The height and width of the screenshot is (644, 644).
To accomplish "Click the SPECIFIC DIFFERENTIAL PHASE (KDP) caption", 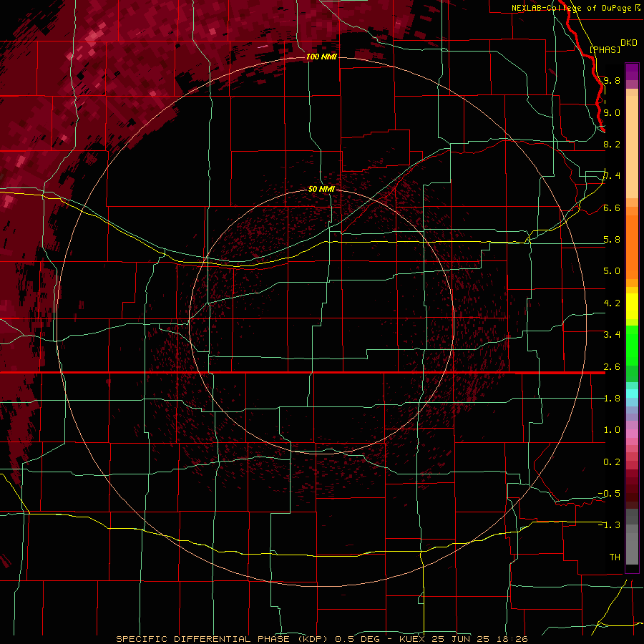I will coord(223,639).
